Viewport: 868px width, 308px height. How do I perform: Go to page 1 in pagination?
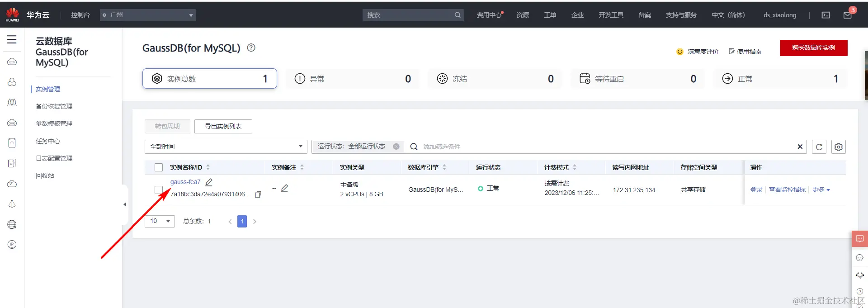pos(242,221)
